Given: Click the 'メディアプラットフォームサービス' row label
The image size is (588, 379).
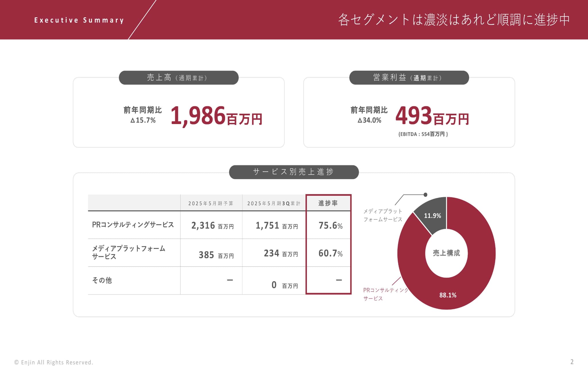Looking at the screenshot, I should [129, 252].
